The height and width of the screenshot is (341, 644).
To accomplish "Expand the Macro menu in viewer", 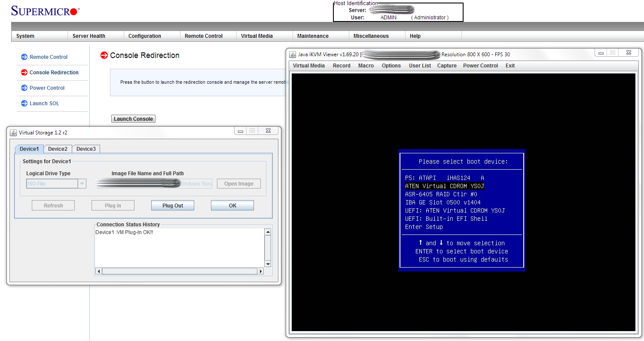I will 366,66.
